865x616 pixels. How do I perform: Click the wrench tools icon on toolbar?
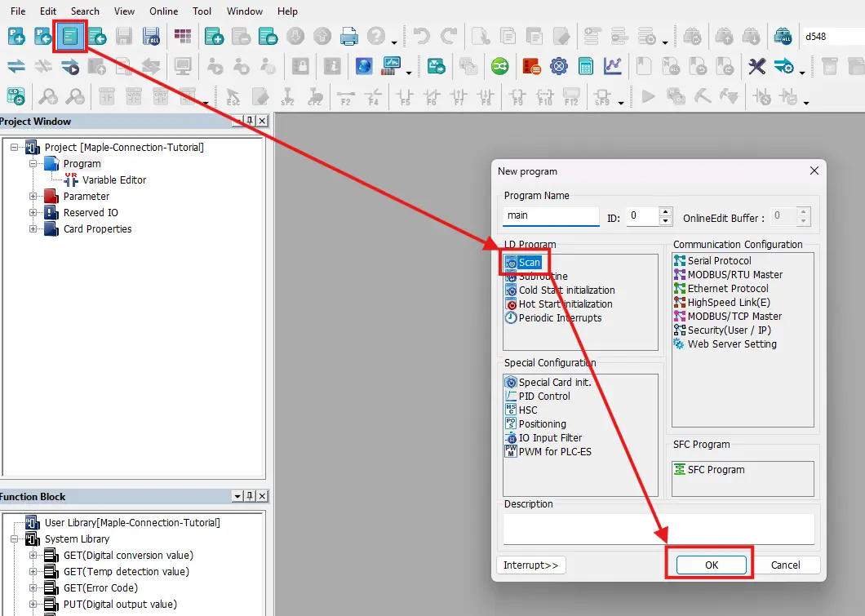click(756, 67)
